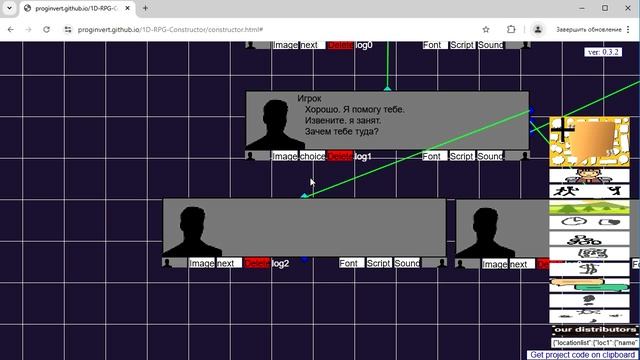Viewport: 640px width, 360px height.
Task: Click the Image button for log0
Action: (x=285, y=45)
